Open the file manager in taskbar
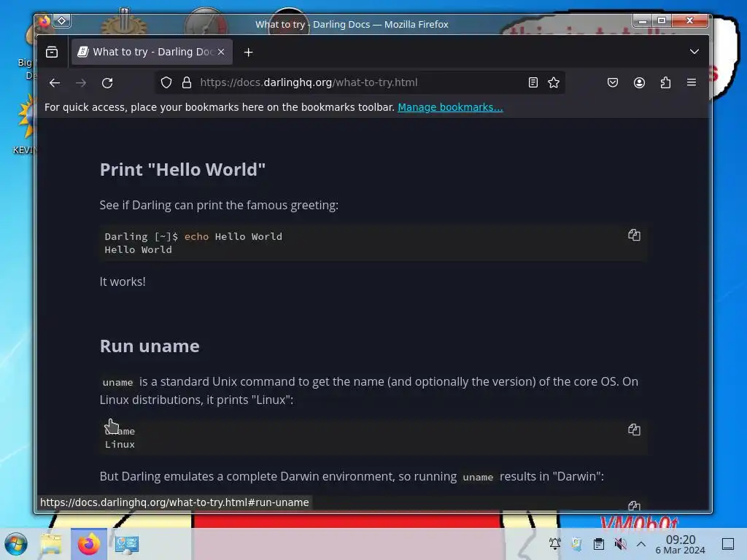 (x=51, y=544)
